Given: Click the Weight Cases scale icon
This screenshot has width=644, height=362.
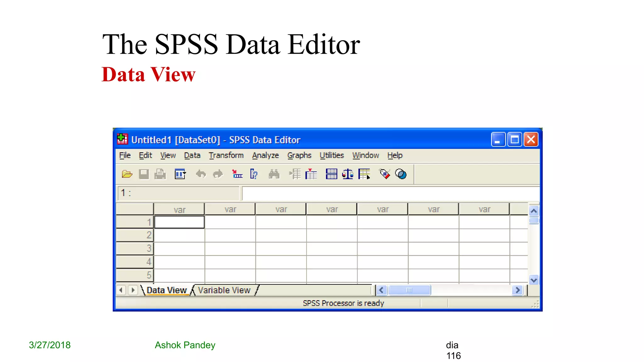Looking at the screenshot, I should pyautogui.click(x=348, y=174).
